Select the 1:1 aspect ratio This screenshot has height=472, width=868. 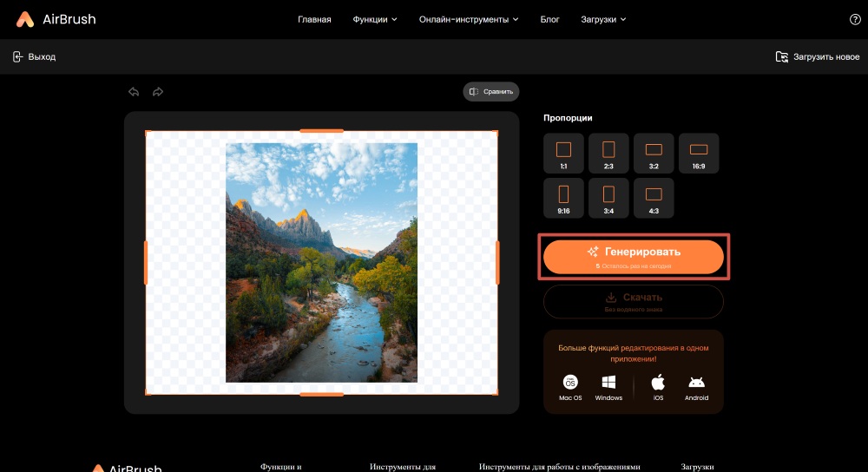pos(563,153)
